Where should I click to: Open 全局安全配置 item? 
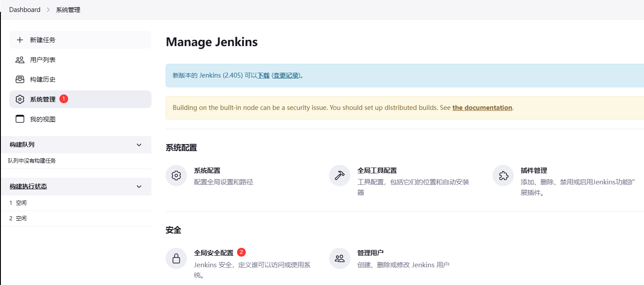tap(213, 253)
